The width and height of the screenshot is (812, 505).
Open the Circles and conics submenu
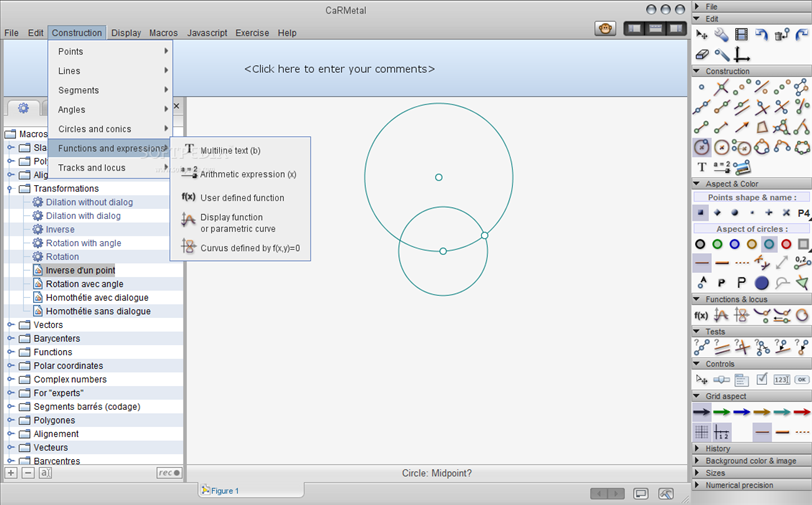point(110,128)
